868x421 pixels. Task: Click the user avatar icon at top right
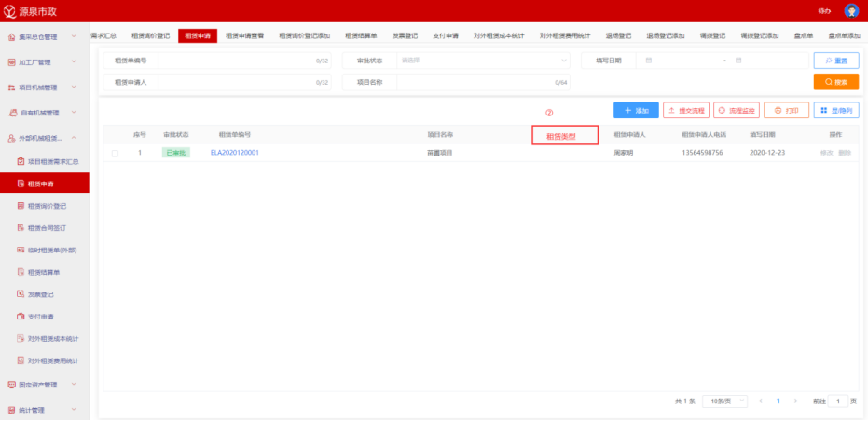coord(850,11)
